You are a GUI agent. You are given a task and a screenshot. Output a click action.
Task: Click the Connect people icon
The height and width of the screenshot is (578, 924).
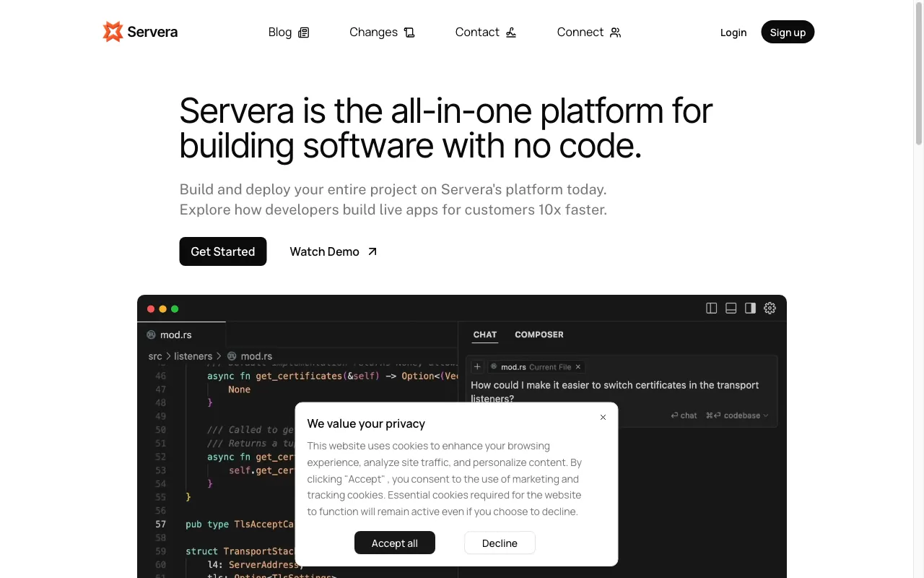pos(615,33)
